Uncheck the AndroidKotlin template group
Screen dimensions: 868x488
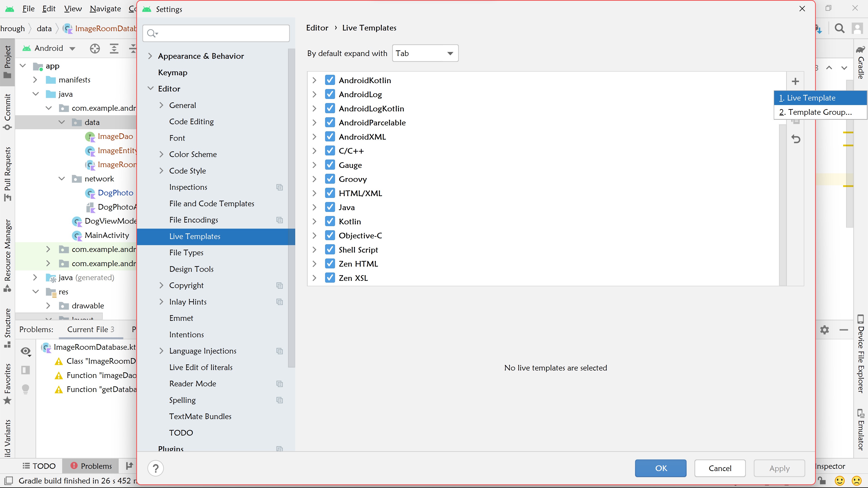pos(330,80)
